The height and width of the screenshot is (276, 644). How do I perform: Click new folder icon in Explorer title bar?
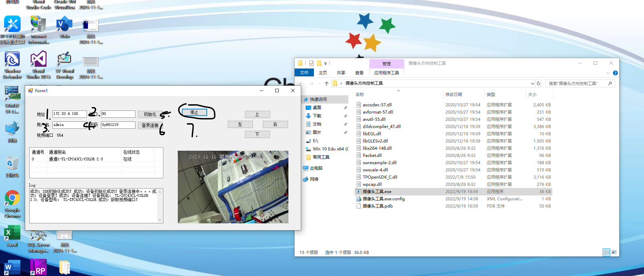[x=319, y=63]
